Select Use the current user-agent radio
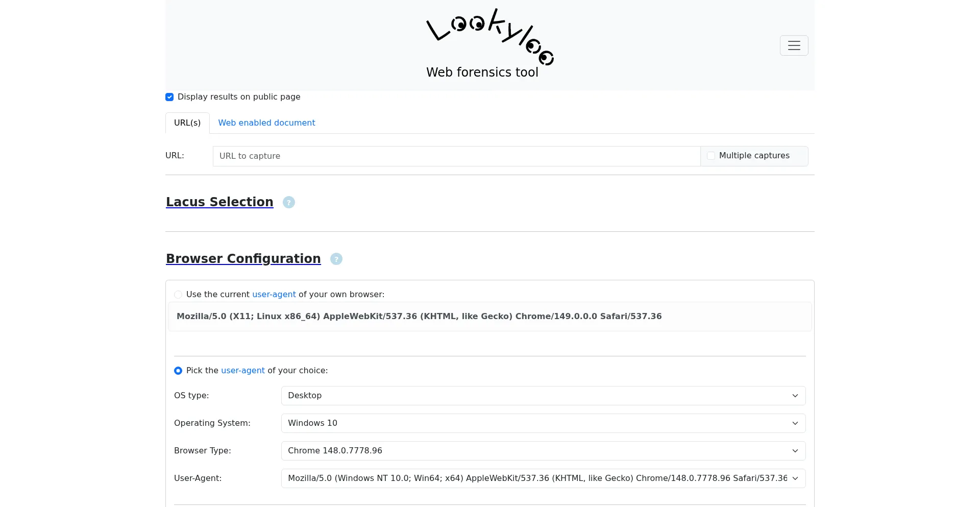 (x=178, y=295)
